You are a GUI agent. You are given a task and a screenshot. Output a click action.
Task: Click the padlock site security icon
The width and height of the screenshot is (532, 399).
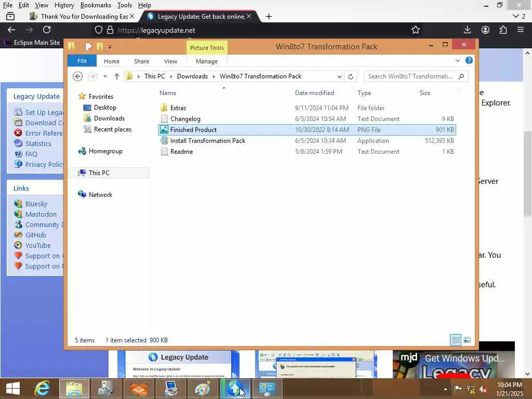click(110, 30)
